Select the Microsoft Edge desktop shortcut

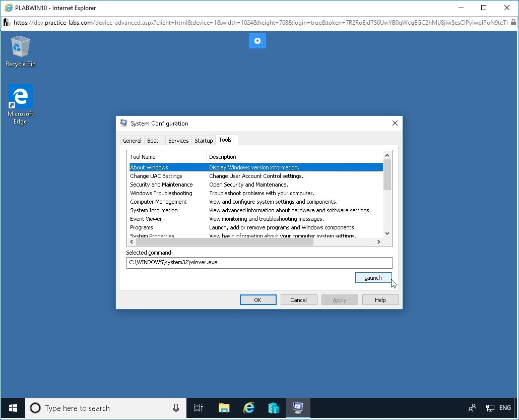pyautogui.click(x=20, y=104)
